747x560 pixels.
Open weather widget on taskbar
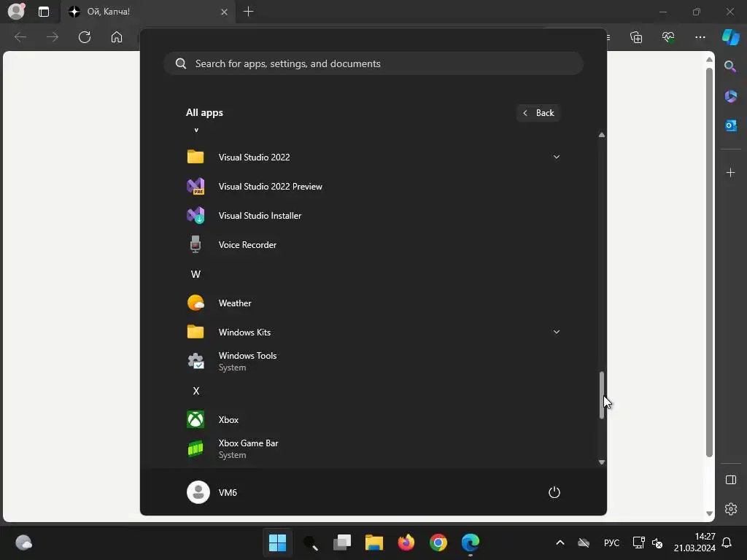pos(23,542)
